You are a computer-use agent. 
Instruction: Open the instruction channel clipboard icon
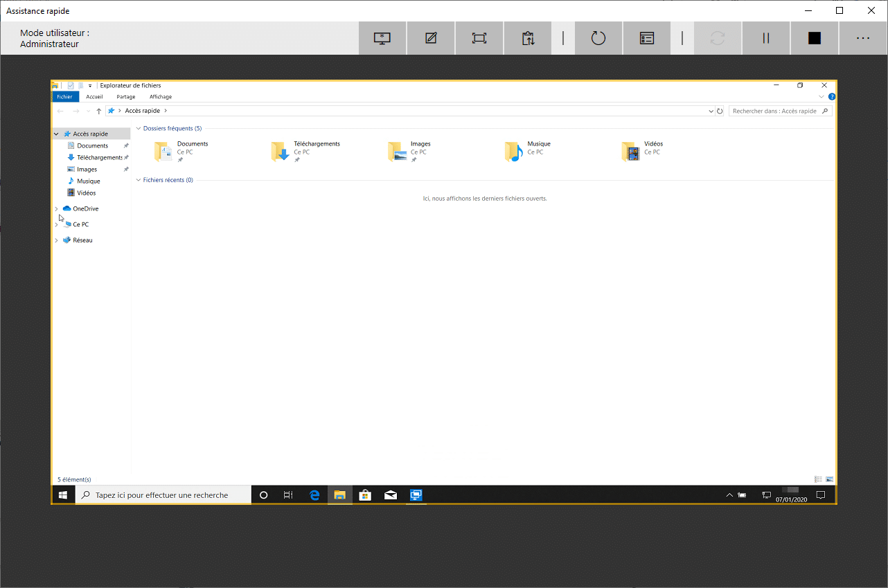[528, 38]
